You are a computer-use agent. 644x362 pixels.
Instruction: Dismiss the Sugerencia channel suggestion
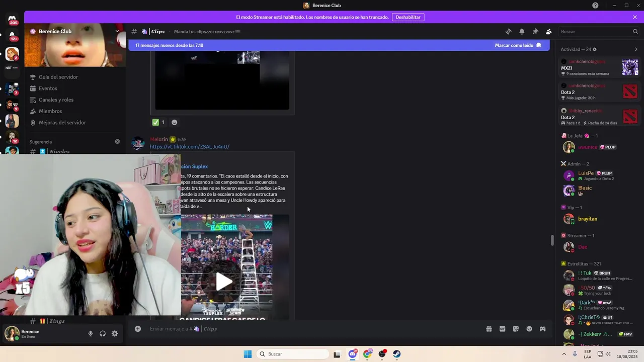[x=117, y=142]
